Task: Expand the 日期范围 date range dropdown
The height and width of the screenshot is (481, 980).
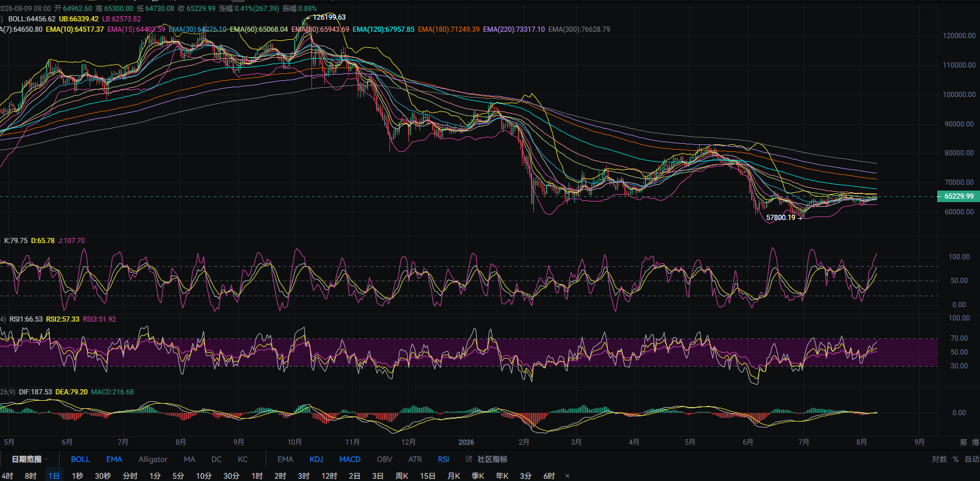Action: [x=29, y=459]
